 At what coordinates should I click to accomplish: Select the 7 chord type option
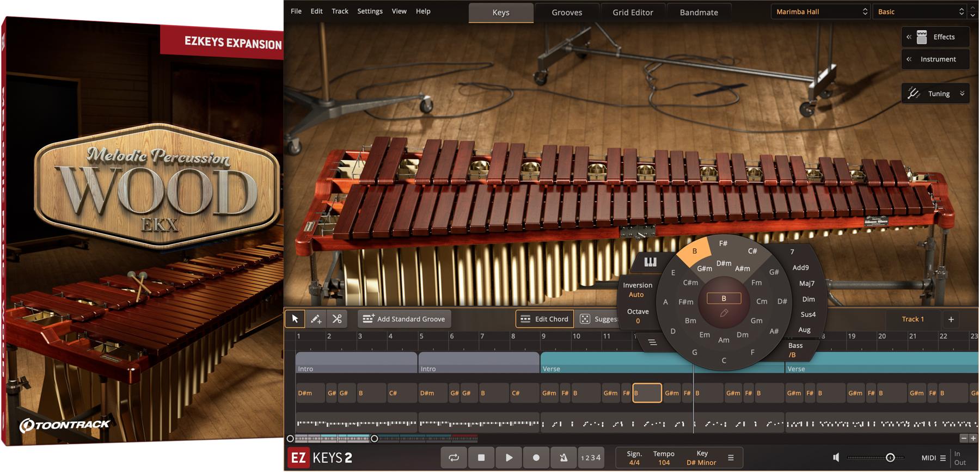(792, 252)
